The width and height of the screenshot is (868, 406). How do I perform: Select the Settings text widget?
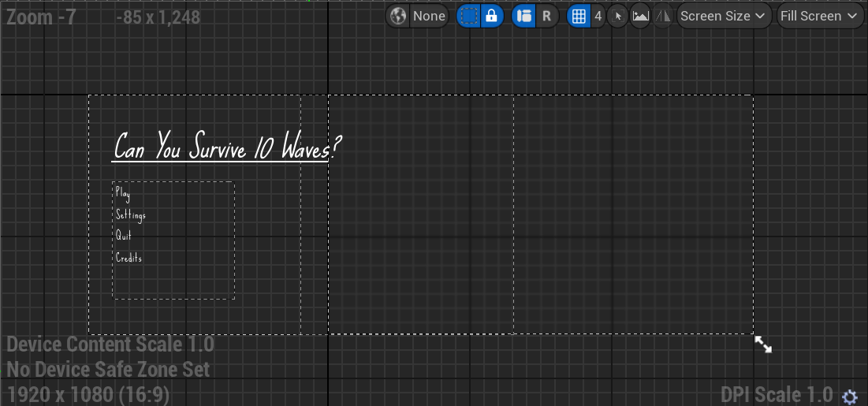pyautogui.click(x=131, y=215)
